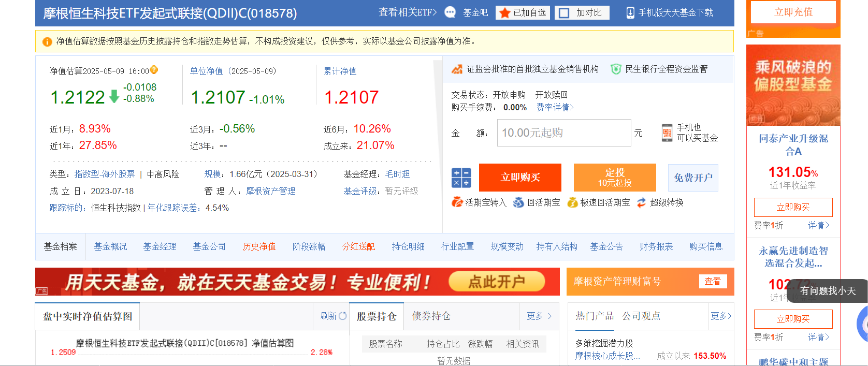Open the 基金吧 chat bubble icon
The image size is (868, 366).
coord(451,12)
